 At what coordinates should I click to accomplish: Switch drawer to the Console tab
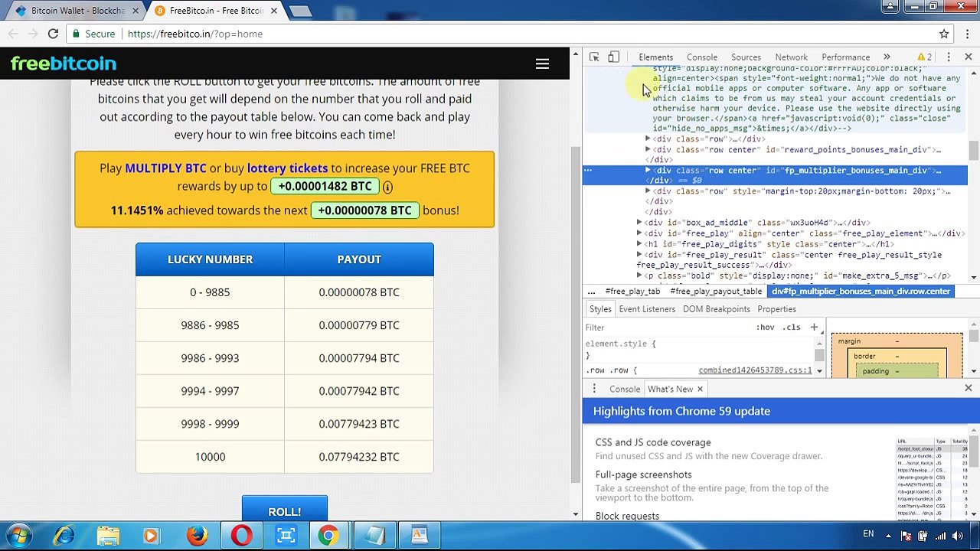click(625, 390)
